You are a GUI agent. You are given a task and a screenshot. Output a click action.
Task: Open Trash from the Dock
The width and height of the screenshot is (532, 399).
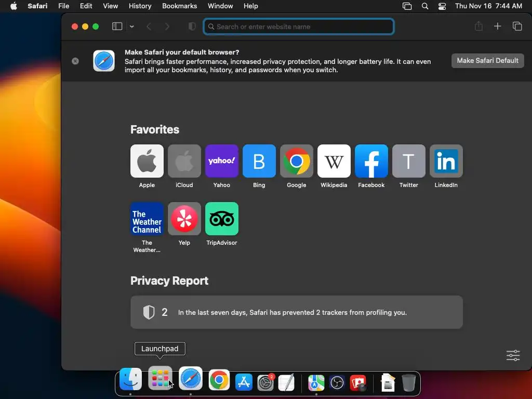tap(409, 383)
